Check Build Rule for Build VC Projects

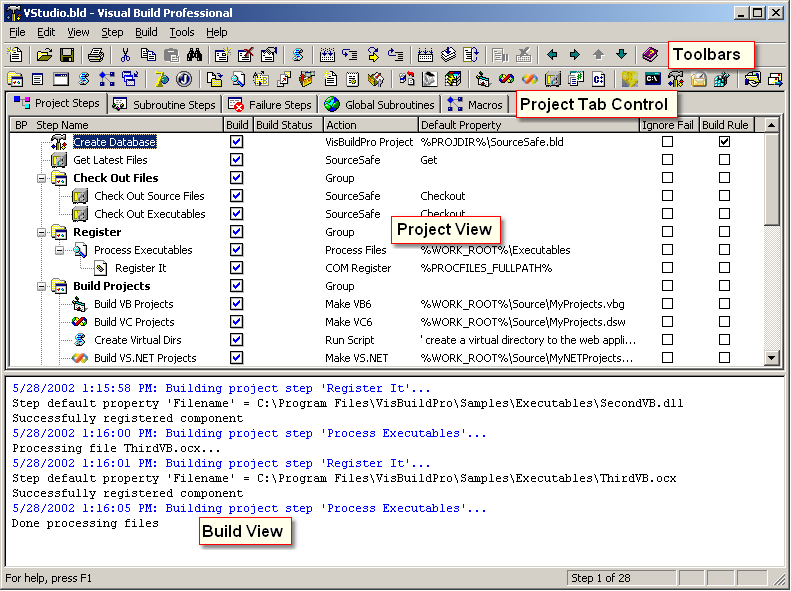click(724, 322)
